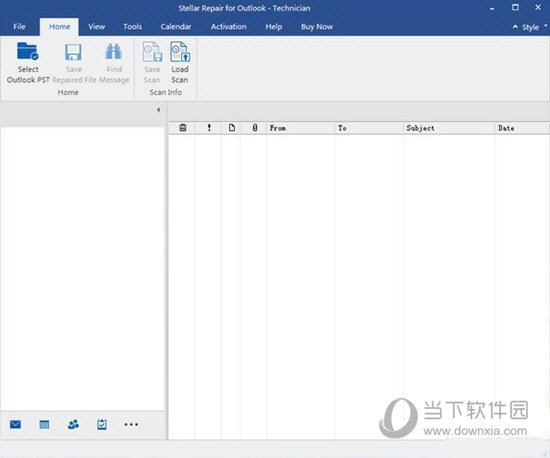This screenshot has width=550, height=458.
Task: Sort by item type page column
Action: point(232,128)
